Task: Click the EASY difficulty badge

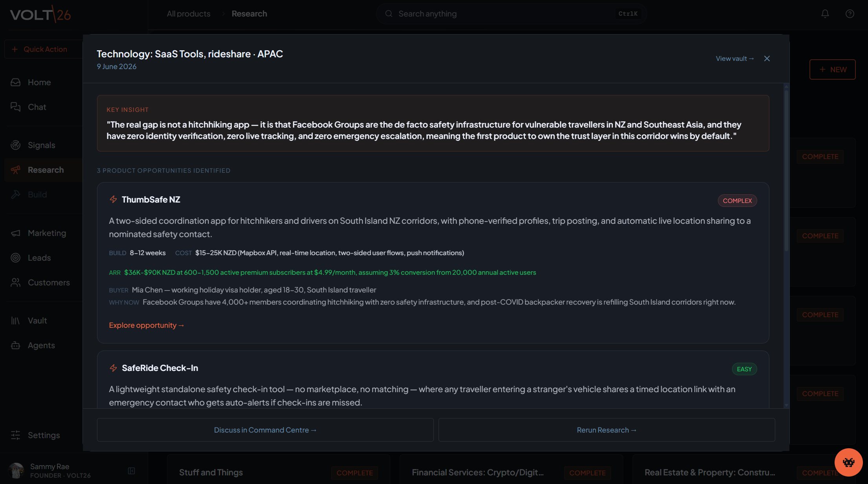Action: click(744, 369)
